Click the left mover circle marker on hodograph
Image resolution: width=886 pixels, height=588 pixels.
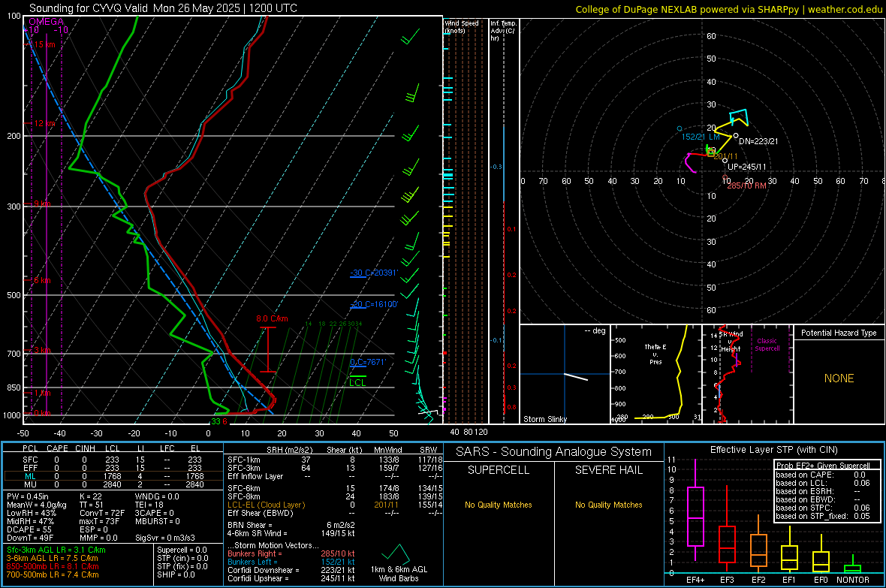point(680,129)
